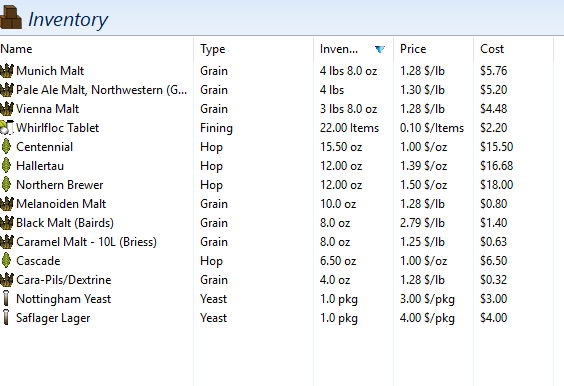The image size is (564, 386).
Task: Click the $18.00 cost cell
Action: [x=496, y=185]
